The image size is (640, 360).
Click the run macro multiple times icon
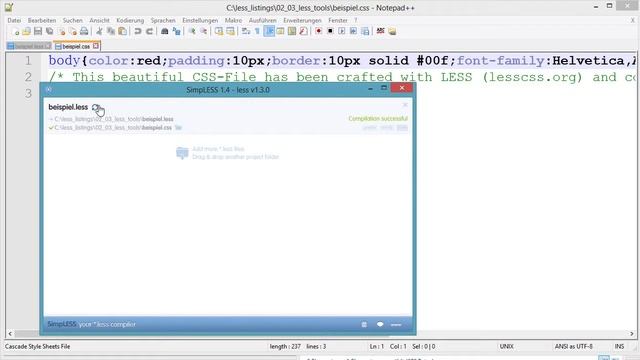(353, 31)
